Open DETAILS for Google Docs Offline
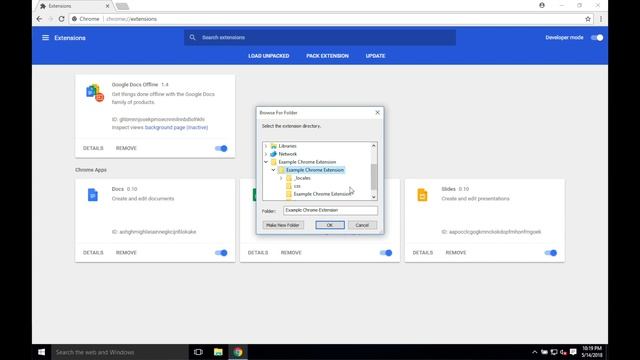 93,148
